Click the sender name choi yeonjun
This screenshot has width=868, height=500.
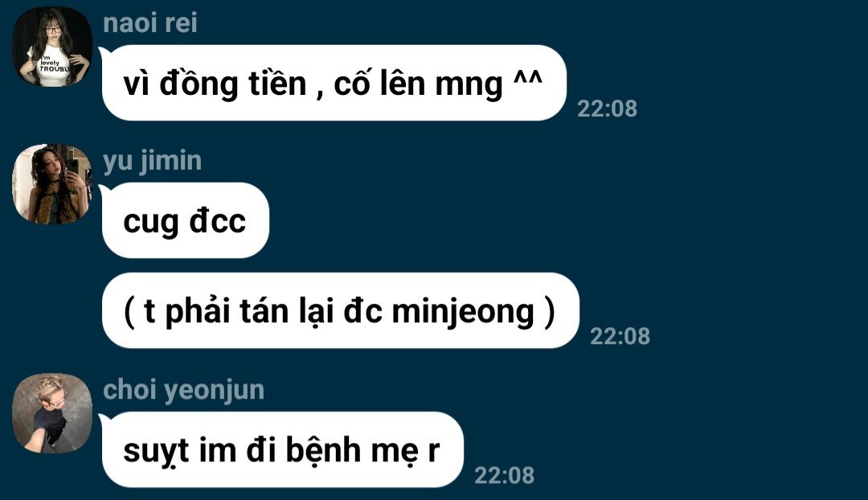coord(184,391)
